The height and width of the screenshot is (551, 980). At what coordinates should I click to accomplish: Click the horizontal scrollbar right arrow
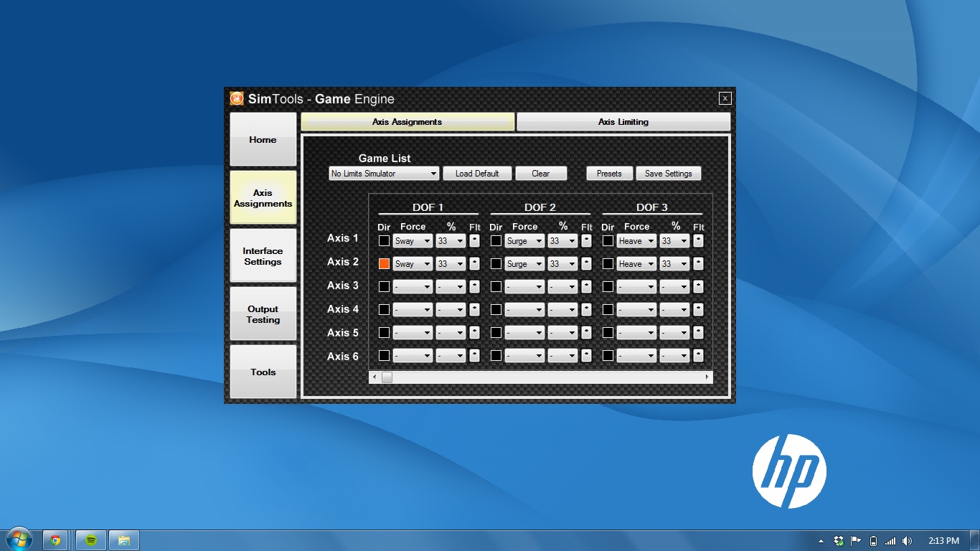tap(707, 377)
